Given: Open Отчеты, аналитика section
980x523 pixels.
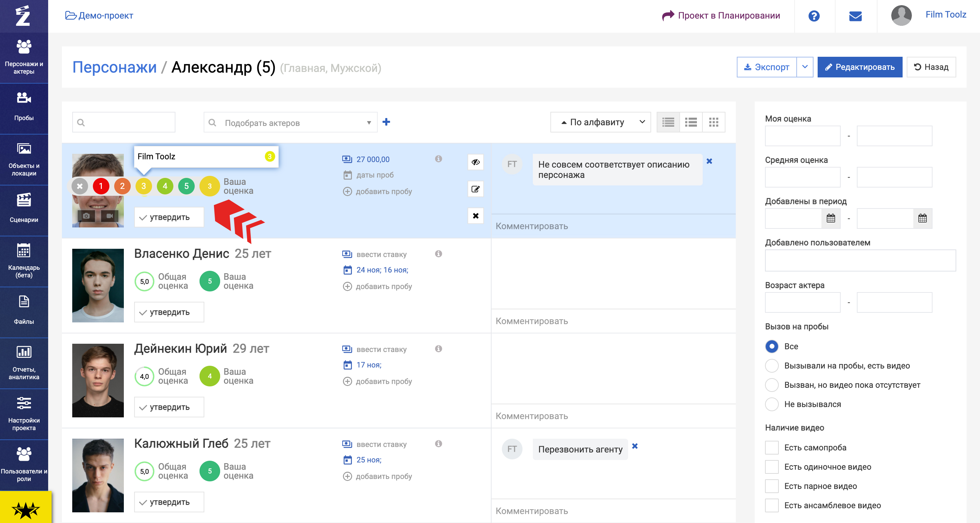Looking at the screenshot, I should coord(24,363).
